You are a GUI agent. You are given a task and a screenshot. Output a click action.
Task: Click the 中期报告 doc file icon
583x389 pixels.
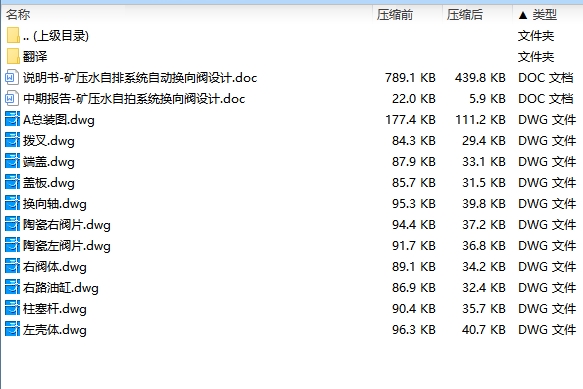tap(12, 99)
